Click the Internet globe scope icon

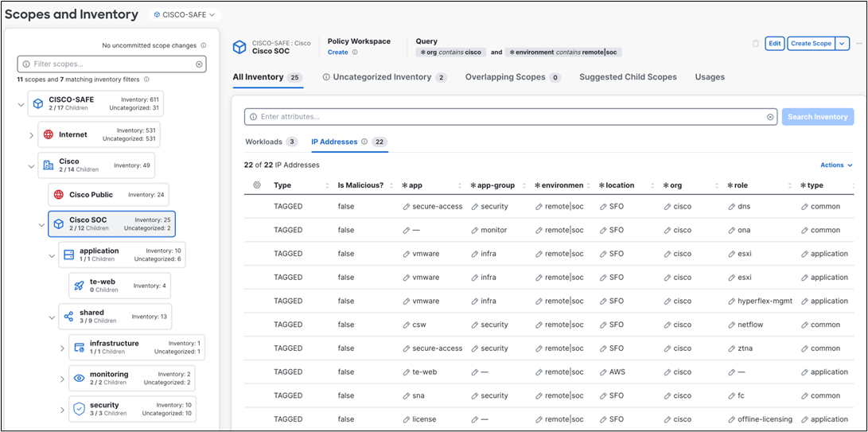pos(49,134)
